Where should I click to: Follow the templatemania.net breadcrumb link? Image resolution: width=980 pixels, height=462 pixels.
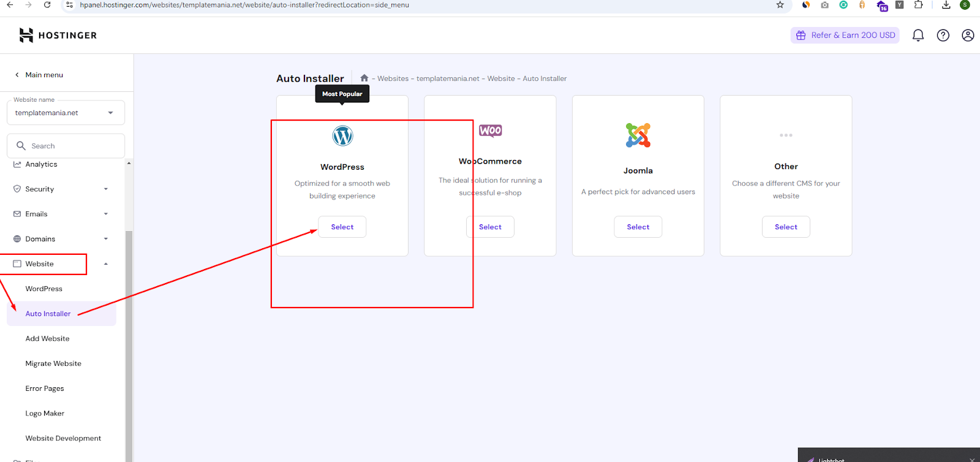448,78
